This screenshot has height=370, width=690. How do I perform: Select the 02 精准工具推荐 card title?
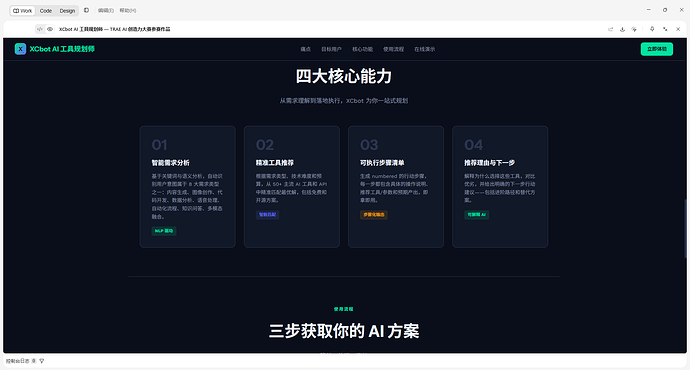[x=275, y=163]
